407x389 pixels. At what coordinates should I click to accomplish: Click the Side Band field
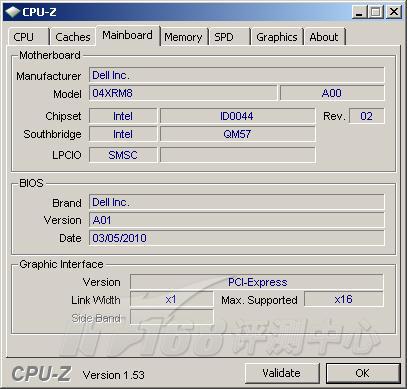(x=172, y=317)
